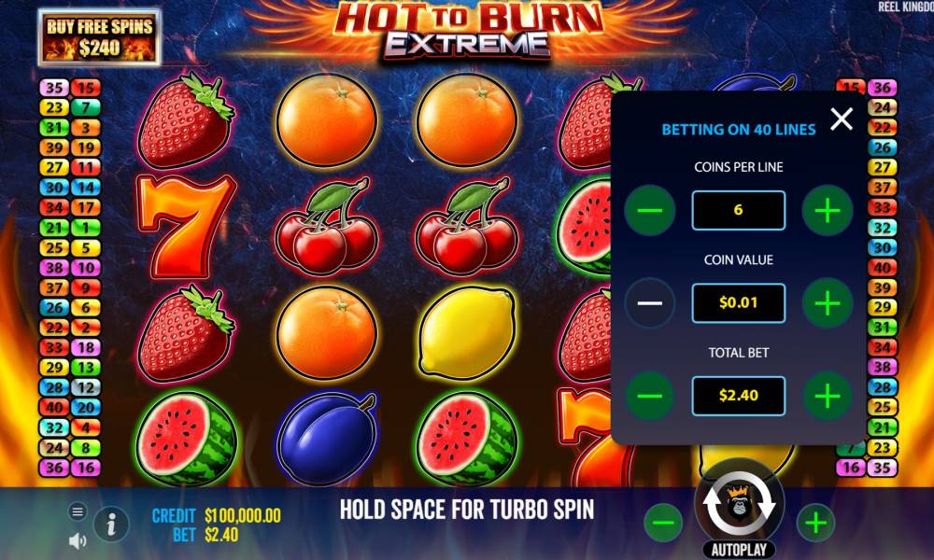The image size is (934, 560).
Task: Select payline number 35 on left
Action: (54, 88)
